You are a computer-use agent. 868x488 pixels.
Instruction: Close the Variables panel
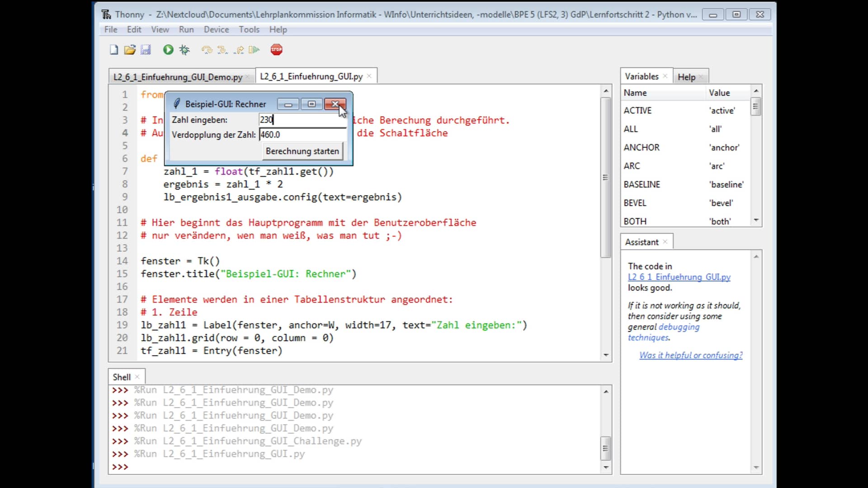(665, 76)
